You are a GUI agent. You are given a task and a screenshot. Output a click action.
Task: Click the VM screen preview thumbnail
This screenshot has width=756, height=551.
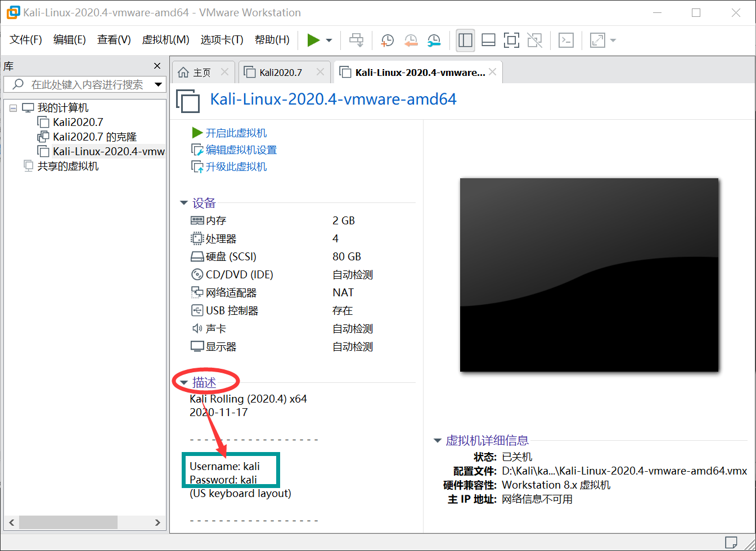point(589,275)
